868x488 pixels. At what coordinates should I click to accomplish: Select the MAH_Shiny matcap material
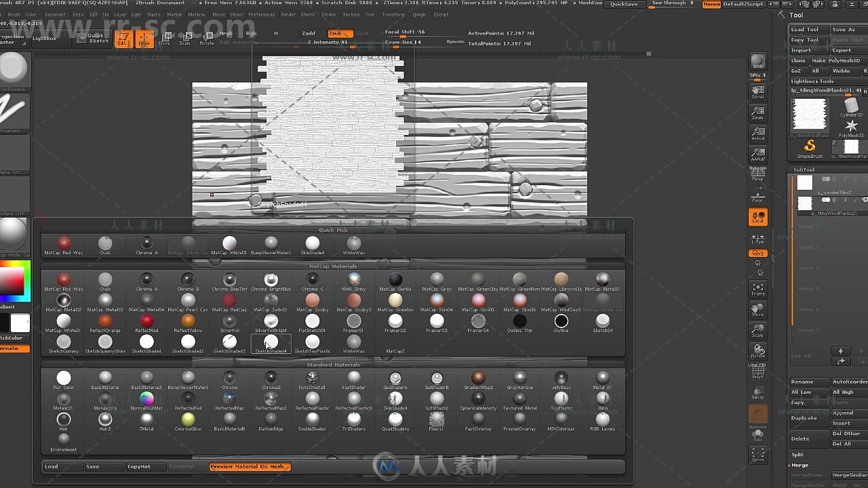pyautogui.click(x=353, y=282)
